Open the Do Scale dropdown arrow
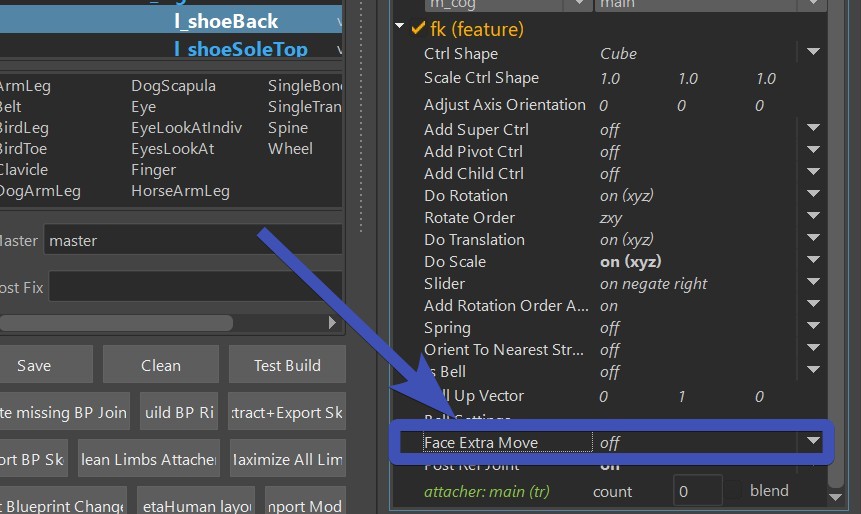Image resolution: width=861 pixels, height=514 pixels. (x=813, y=260)
